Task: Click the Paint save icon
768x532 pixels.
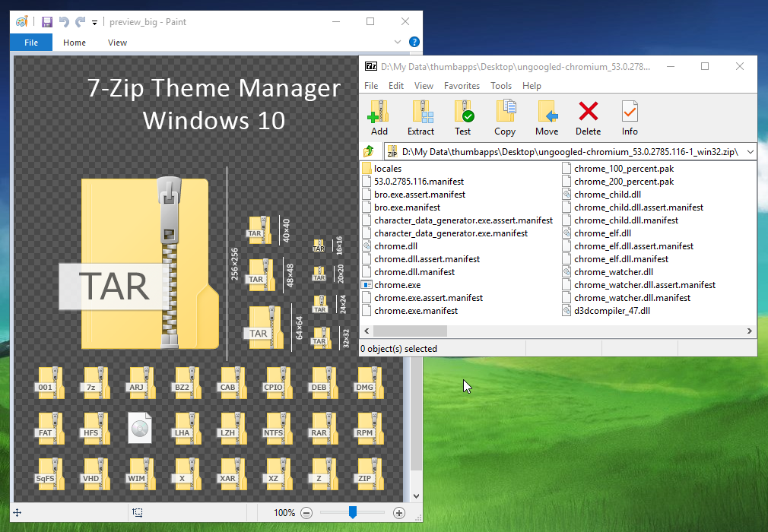Action: [47, 22]
